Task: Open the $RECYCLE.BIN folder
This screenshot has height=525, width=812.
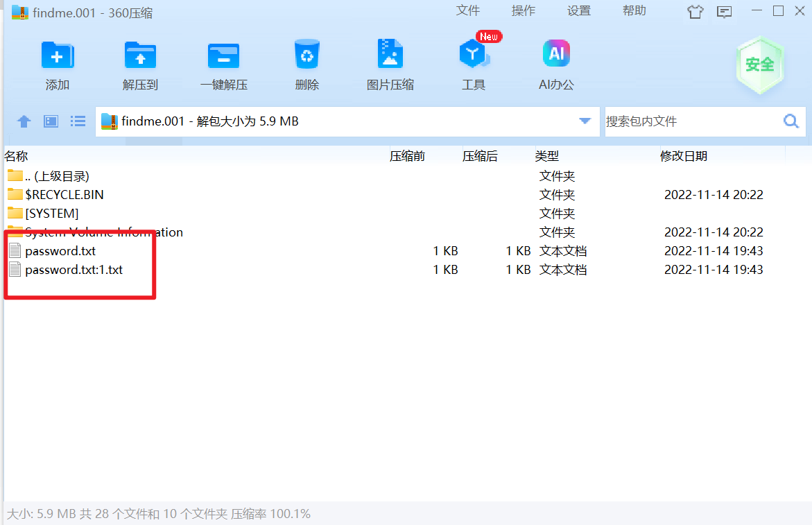Action: click(x=64, y=195)
